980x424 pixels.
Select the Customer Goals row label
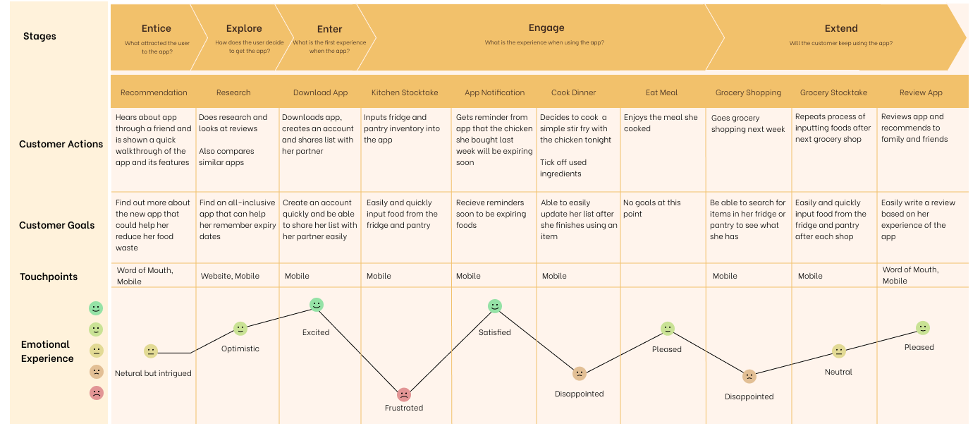(57, 225)
